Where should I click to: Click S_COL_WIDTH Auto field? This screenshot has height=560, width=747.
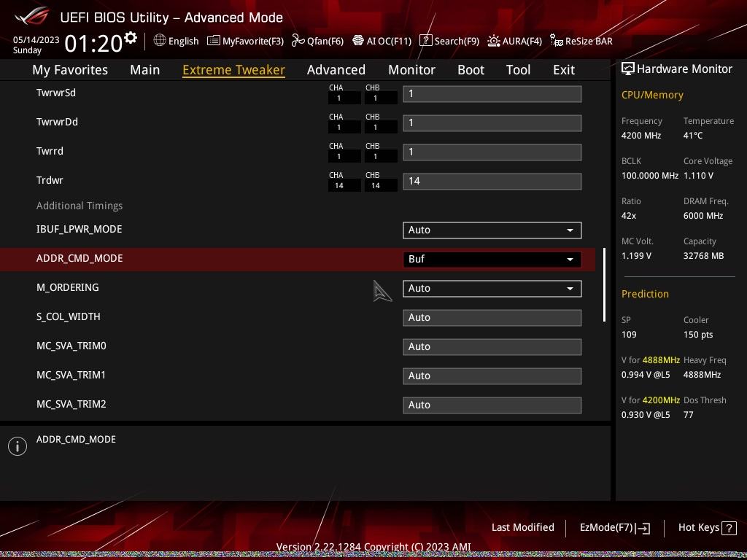point(492,318)
